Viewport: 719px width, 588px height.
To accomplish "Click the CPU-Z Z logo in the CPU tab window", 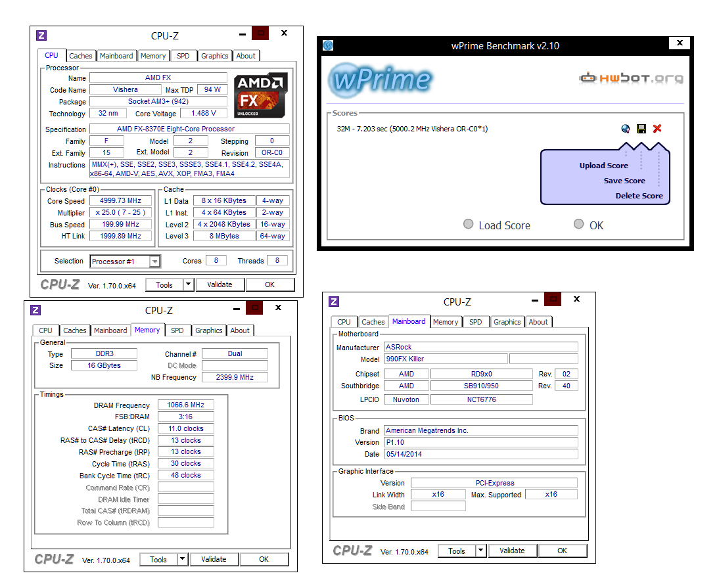I will click(41, 35).
